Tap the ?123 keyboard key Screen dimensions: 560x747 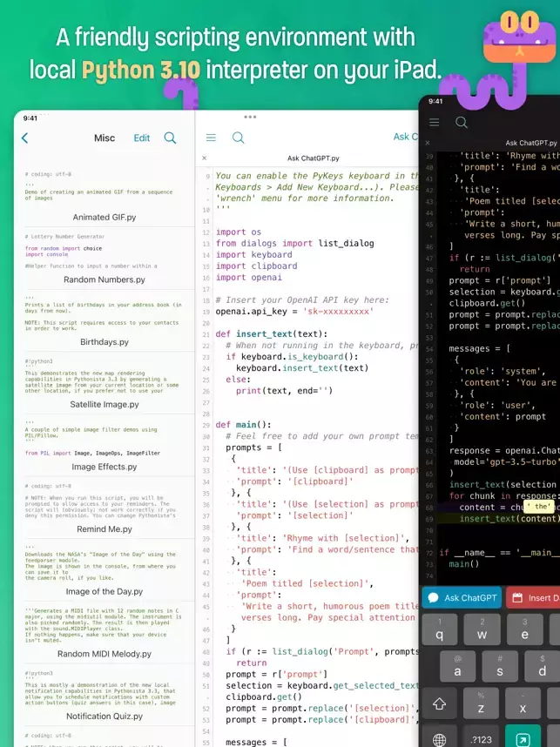(481, 739)
